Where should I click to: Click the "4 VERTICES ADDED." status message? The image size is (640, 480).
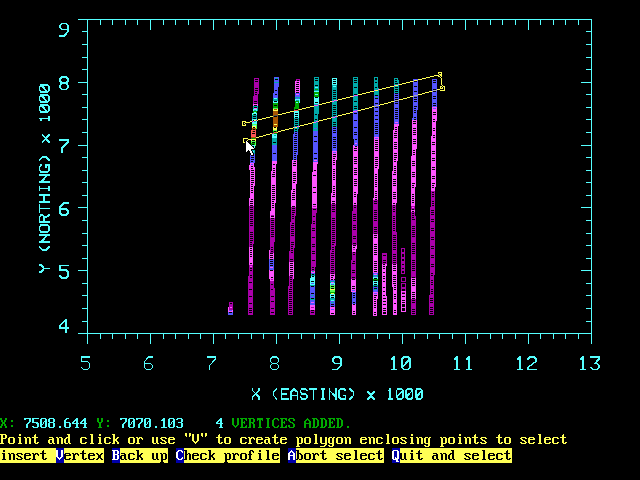point(283,423)
